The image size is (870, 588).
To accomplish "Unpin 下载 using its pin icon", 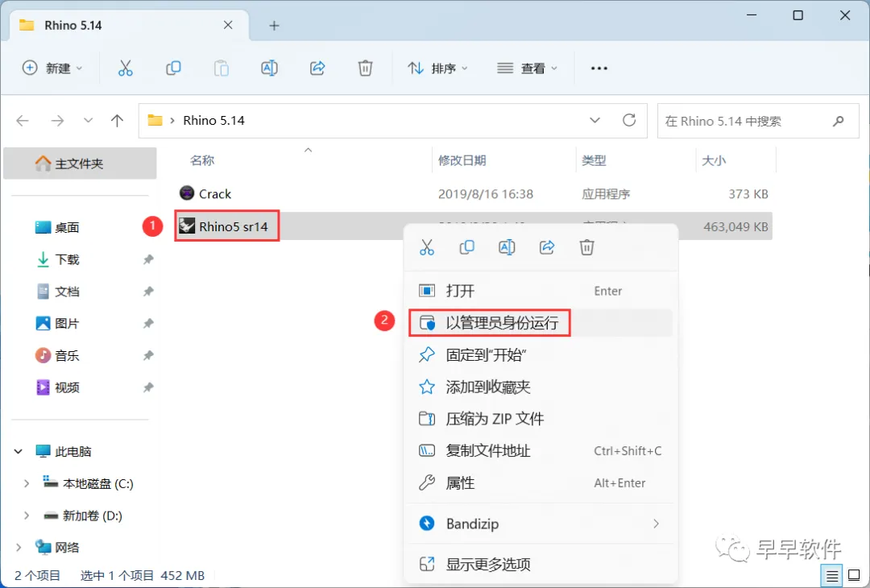I will pos(148,259).
